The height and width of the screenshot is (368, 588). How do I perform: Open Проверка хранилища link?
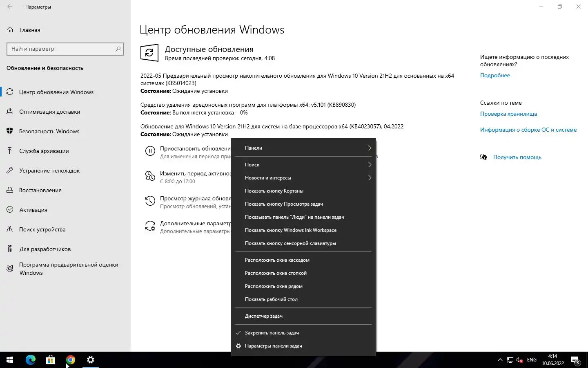coord(508,114)
